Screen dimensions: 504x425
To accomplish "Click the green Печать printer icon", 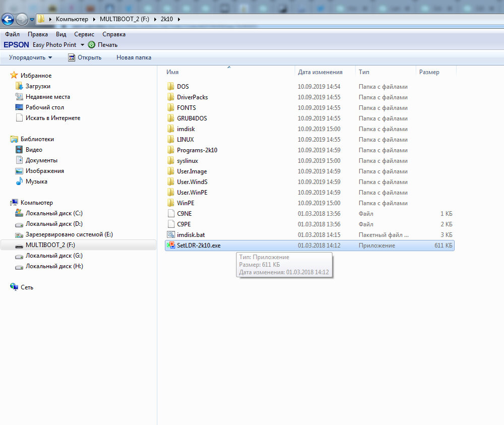I will pyautogui.click(x=92, y=45).
